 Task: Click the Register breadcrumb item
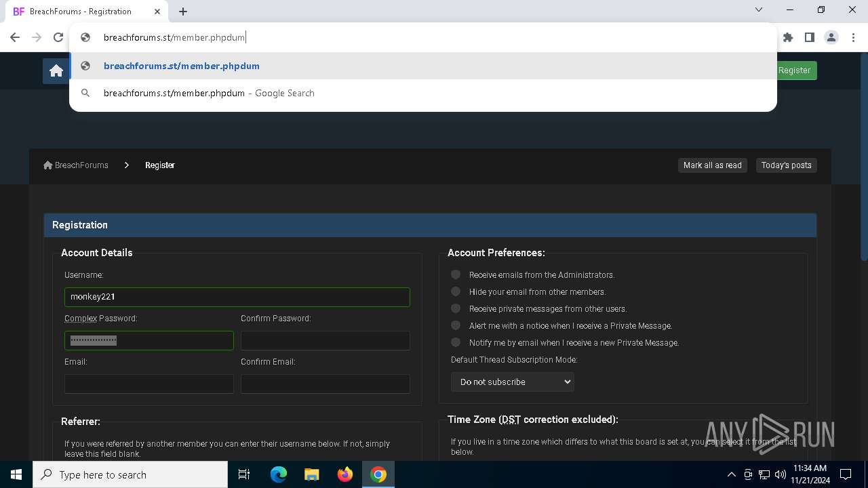point(160,165)
